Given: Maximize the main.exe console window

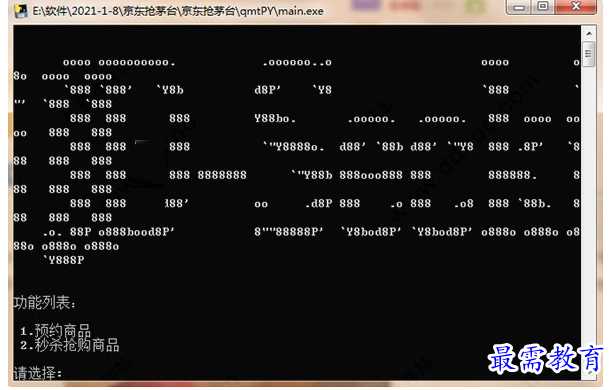Looking at the screenshot, I should click(543, 7).
